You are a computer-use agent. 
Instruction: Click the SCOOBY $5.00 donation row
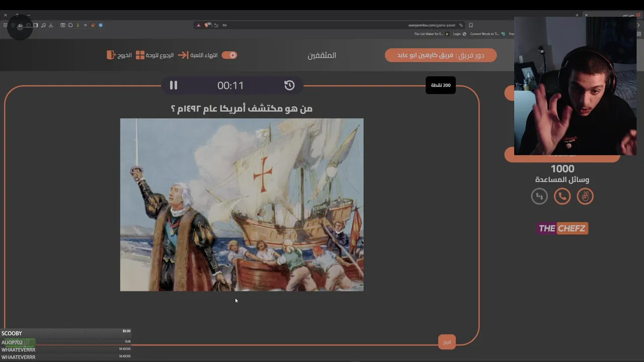(66, 333)
